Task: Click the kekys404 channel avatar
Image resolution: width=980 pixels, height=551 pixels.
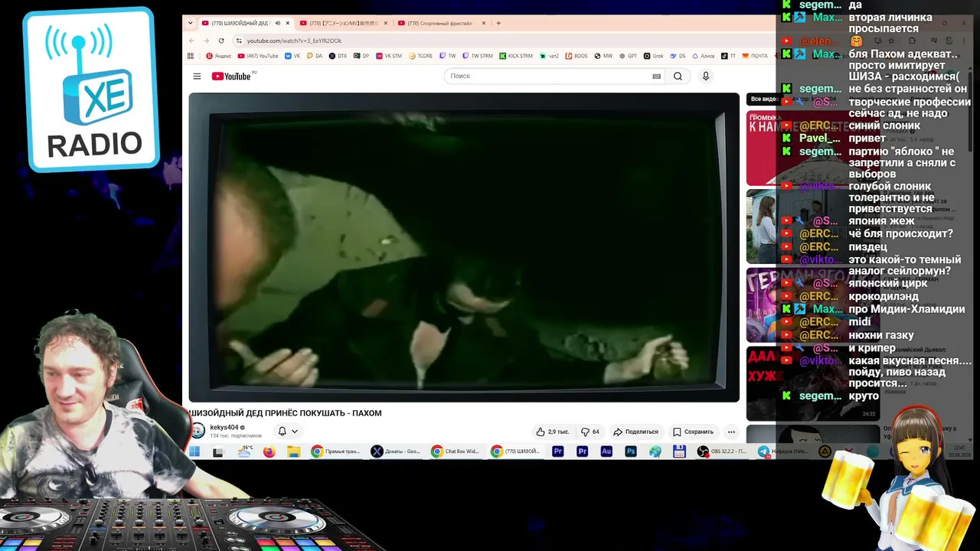Action: click(x=198, y=431)
